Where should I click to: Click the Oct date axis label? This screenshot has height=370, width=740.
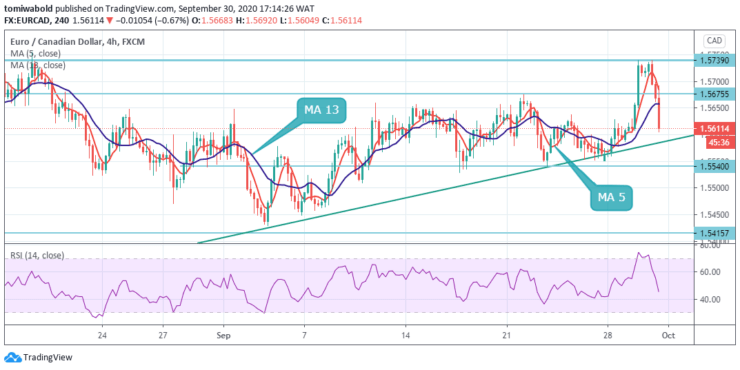pos(669,336)
